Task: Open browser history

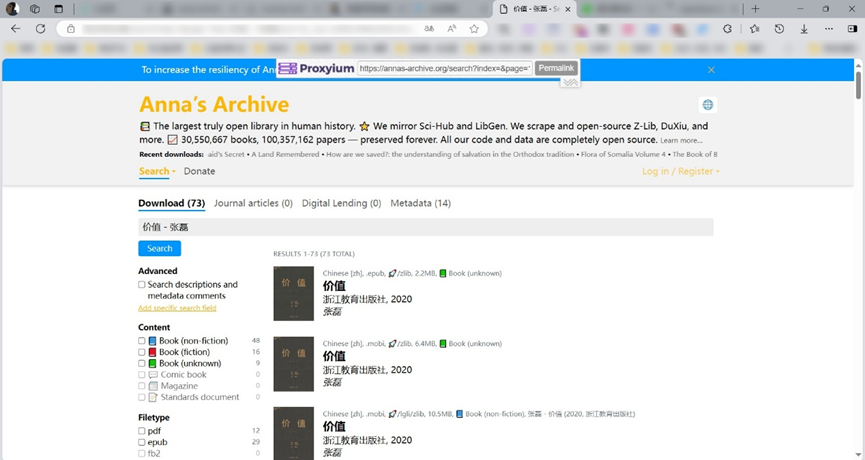Action: point(779,29)
